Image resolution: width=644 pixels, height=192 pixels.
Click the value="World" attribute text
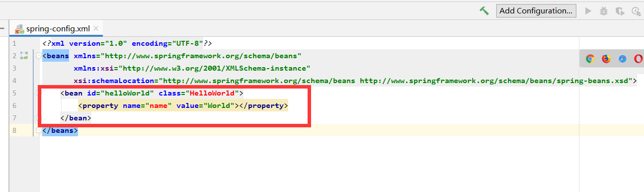pos(206,105)
